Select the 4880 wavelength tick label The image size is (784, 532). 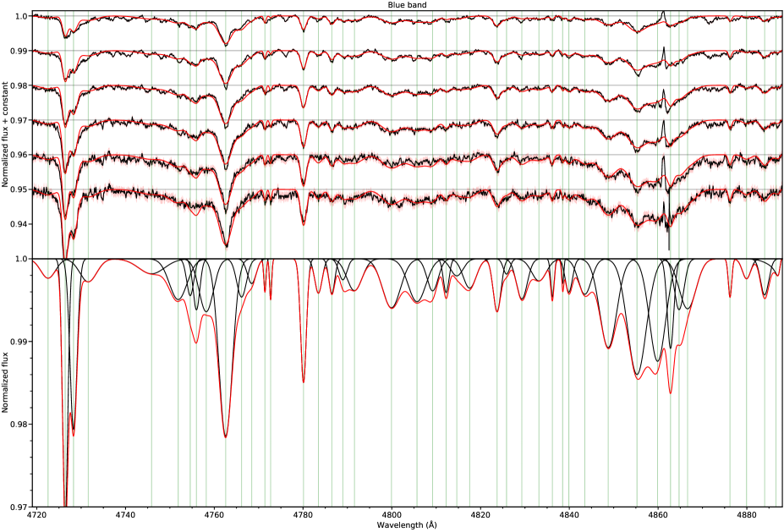(x=747, y=515)
